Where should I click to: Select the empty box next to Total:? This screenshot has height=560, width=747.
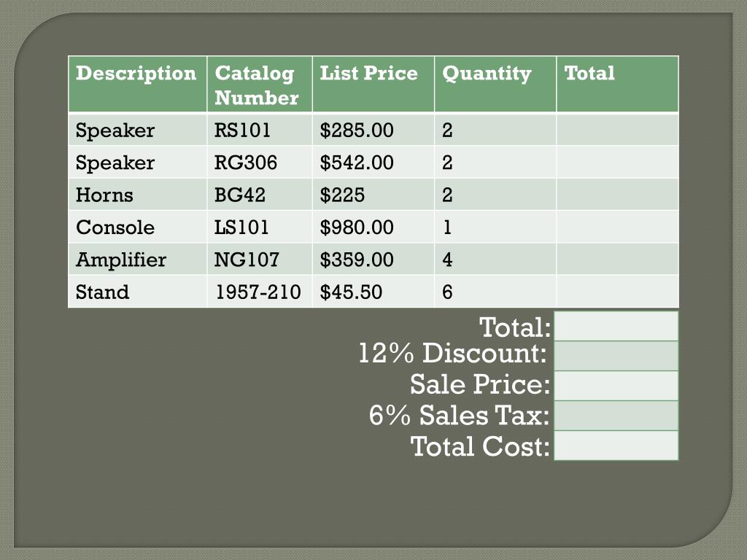coord(616,326)
